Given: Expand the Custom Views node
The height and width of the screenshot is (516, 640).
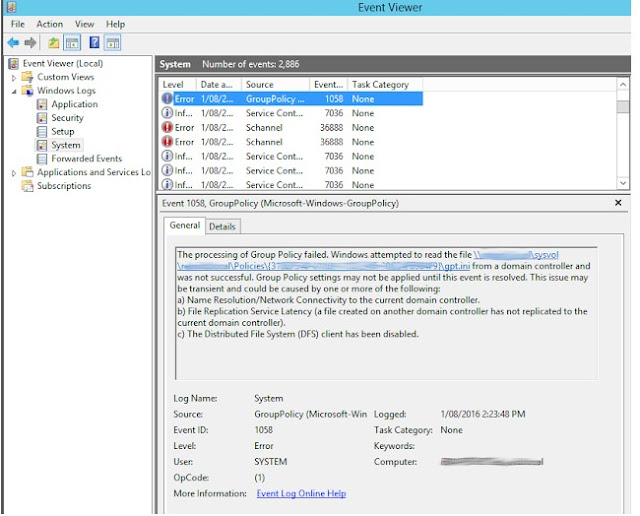Looking at the screenshot, I should pos(14,77).
